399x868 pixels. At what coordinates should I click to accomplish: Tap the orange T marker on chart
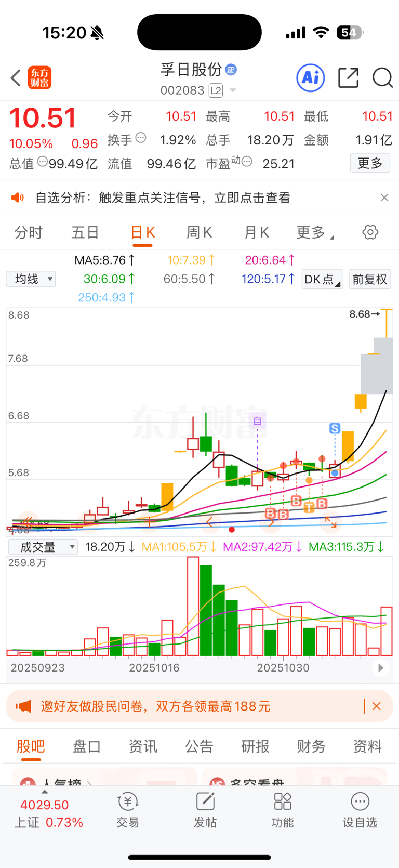tap(309, 507)
